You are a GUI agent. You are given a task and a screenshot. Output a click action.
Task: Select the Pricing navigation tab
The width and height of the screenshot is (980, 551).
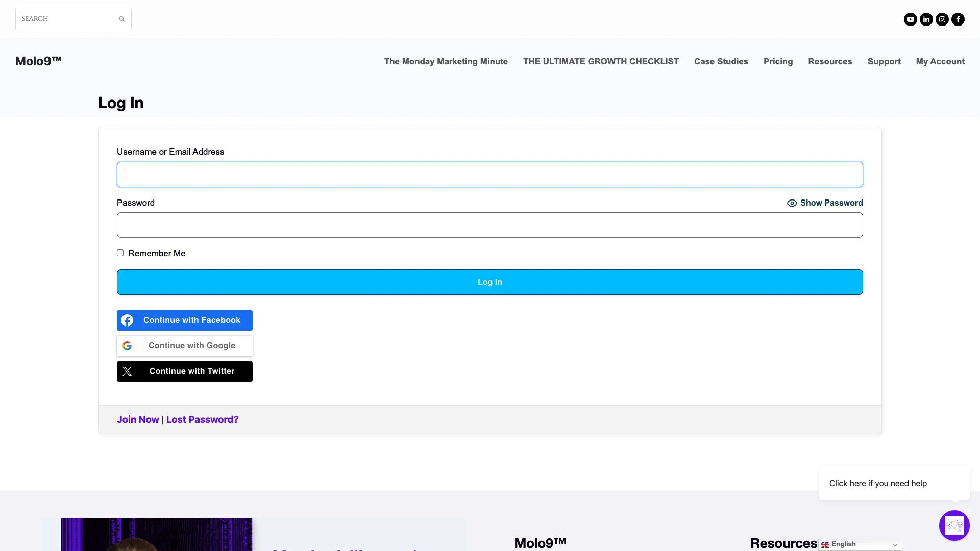[x=777, y=61]
